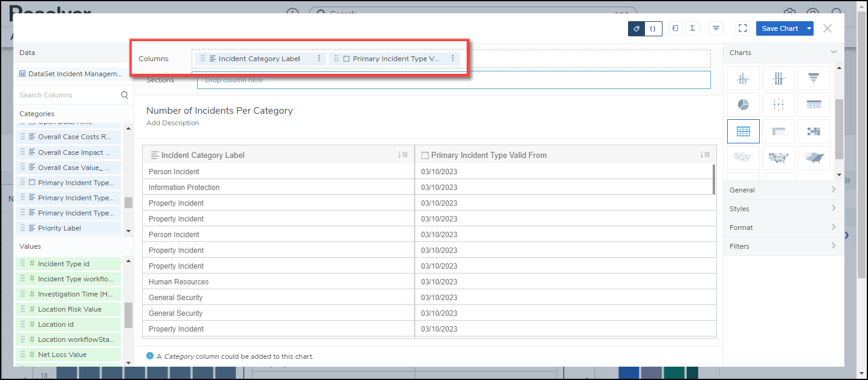Viewport: 868px width, 380px height.
Task: Sort the Primary Incident Type Valid From column
Action: click(705, 155)
